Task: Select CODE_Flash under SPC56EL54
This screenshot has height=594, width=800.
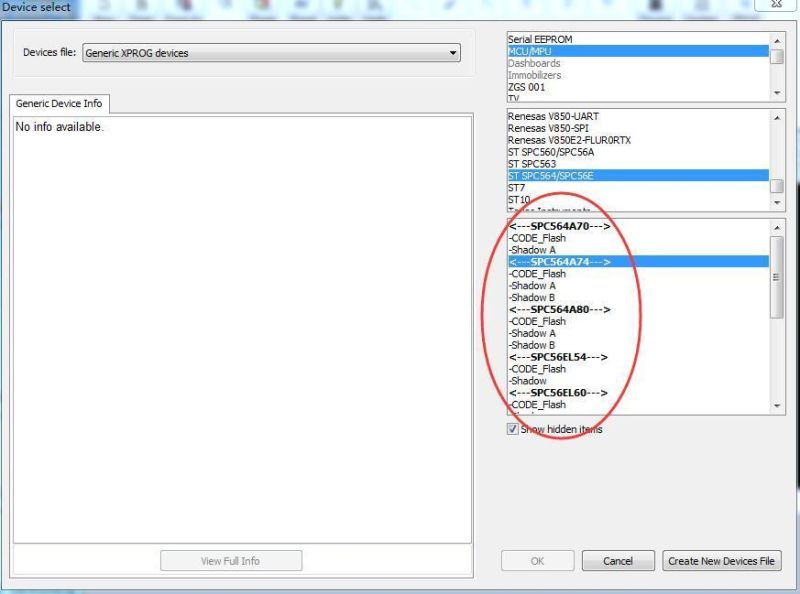Action: click(x=638, y=369)
